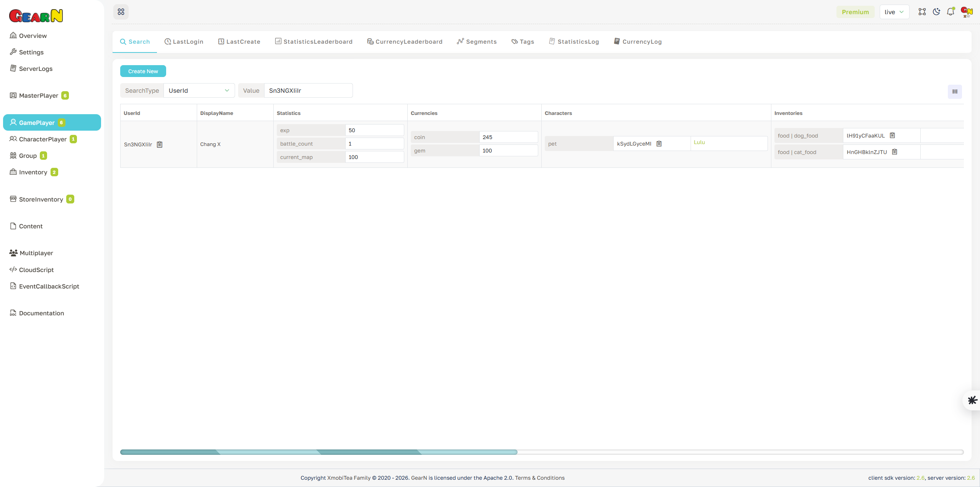Copy UserId Sn3NGXIilr with clipboard icon
This screenshot has width=980, height=487.
(160, 144)
